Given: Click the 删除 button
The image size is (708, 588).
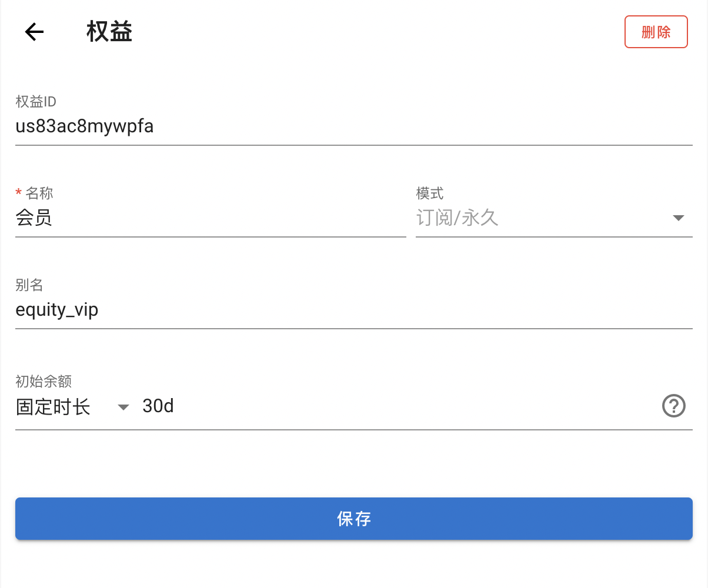Looking at the screenshot, I should (656, 32).
